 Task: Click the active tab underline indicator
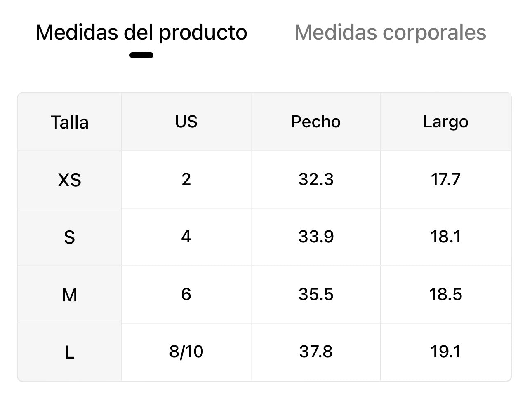(x=141, y=55)
